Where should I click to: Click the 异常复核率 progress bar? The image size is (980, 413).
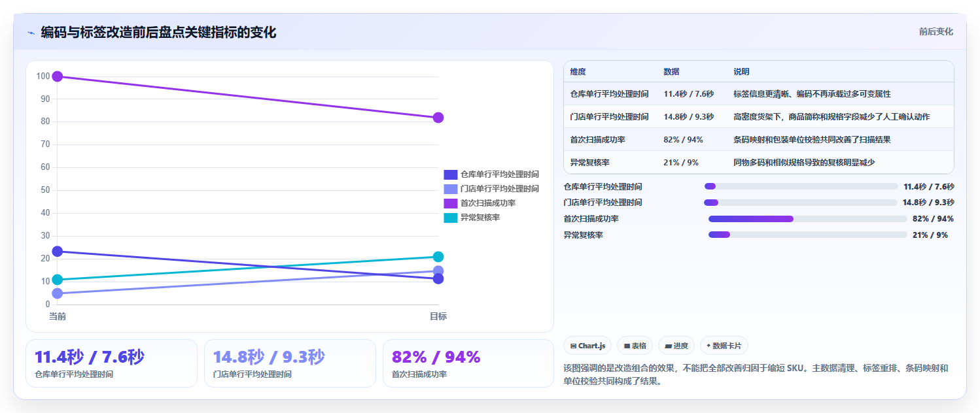[x=807, y=235]
